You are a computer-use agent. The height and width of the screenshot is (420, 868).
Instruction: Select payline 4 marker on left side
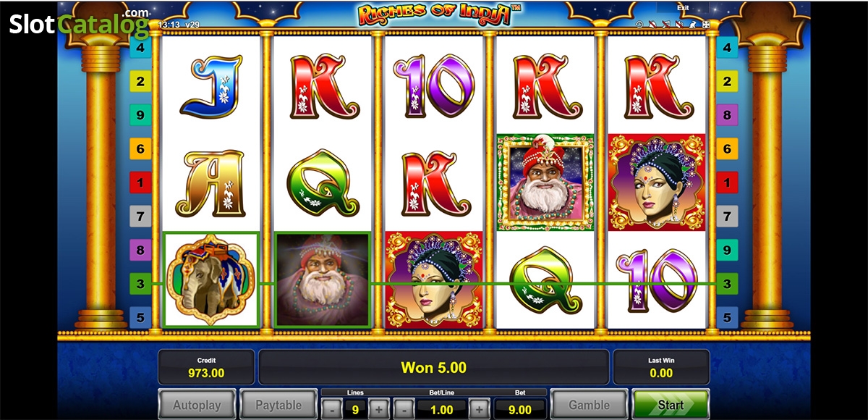click(x=140, y=49)
